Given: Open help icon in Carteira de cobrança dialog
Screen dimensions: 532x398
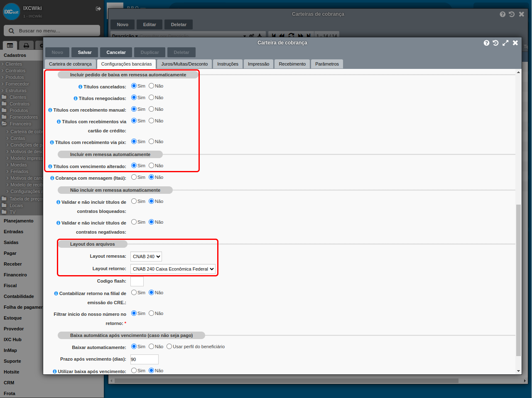Looking at the screenshot, I should pos(486,43).
